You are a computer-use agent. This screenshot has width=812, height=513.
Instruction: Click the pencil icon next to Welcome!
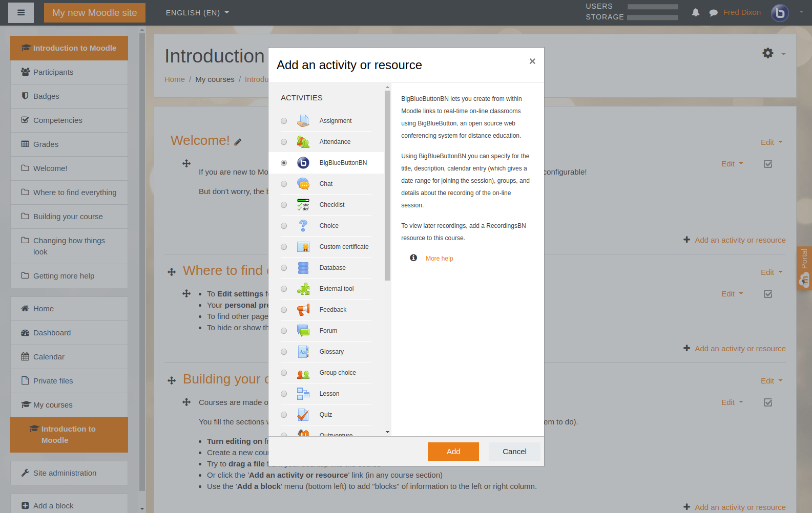(238, 142)
